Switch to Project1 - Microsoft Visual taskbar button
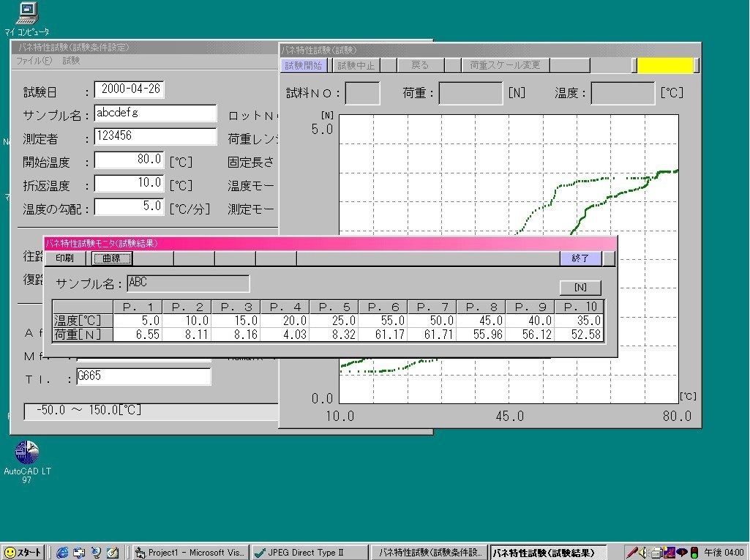 [x=190, y=553]
